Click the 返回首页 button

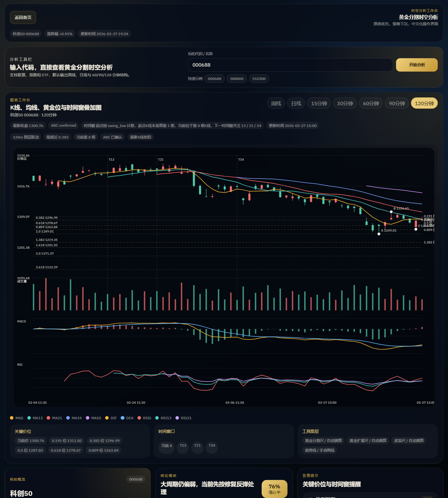click(23, 17)
